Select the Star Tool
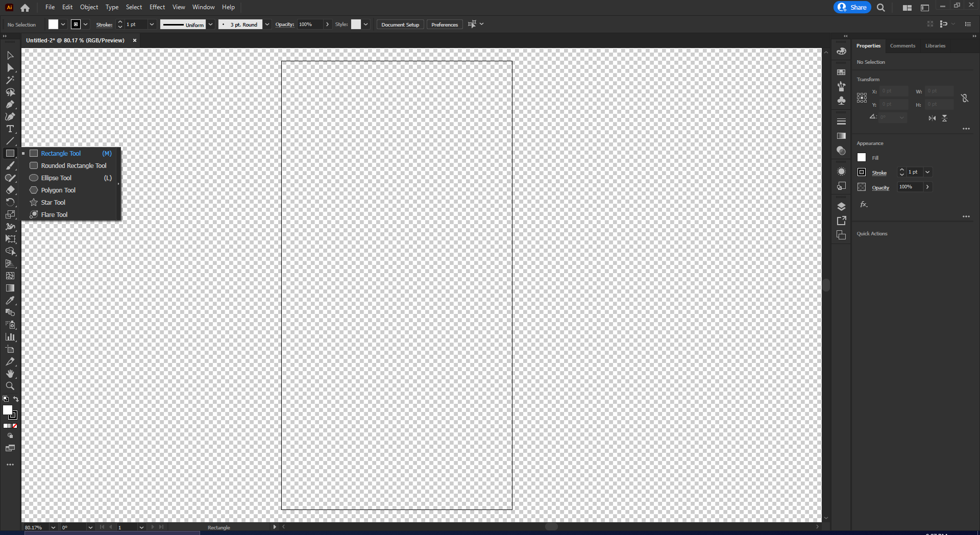 point(53,202)
